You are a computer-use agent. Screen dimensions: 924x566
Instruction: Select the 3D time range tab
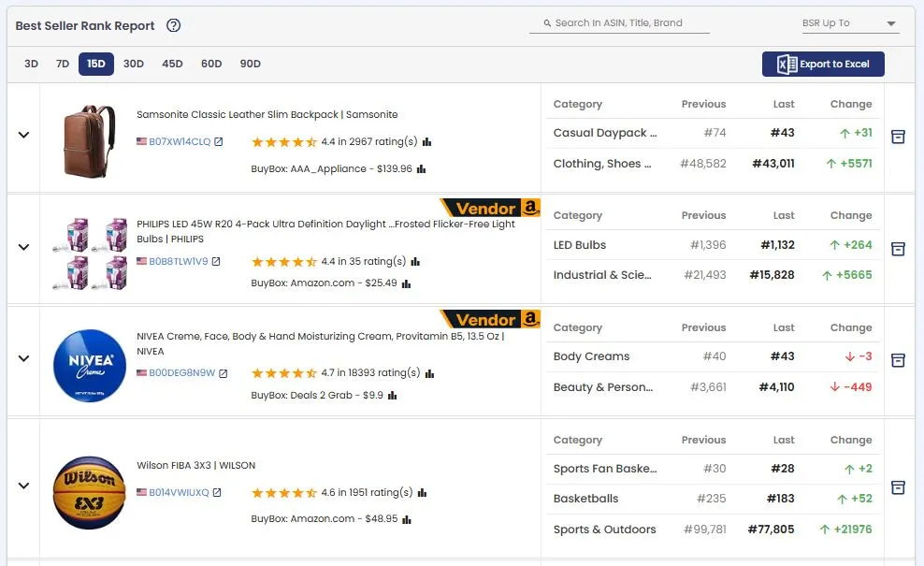pos(31,64)
